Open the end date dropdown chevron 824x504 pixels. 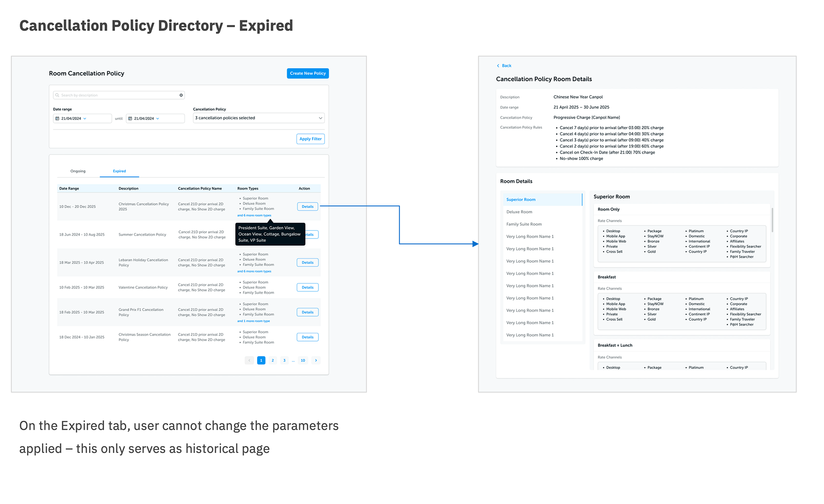(158, 118)
